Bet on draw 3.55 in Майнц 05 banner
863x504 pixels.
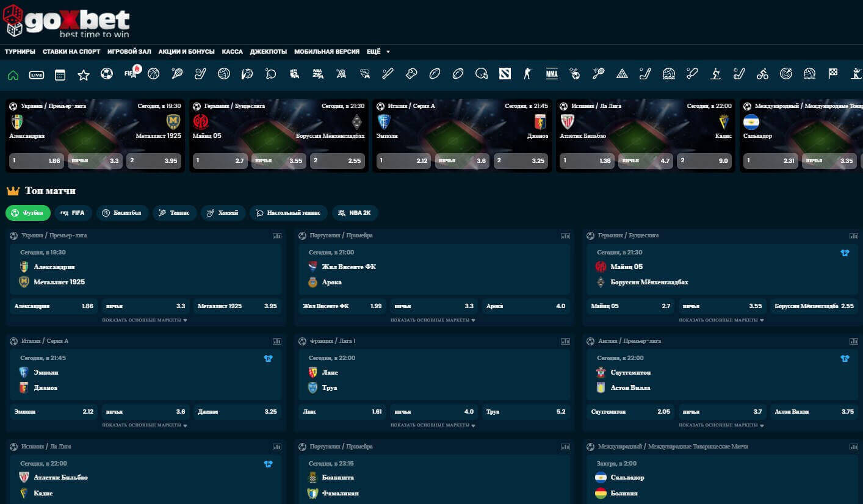[x=279, y=161]
